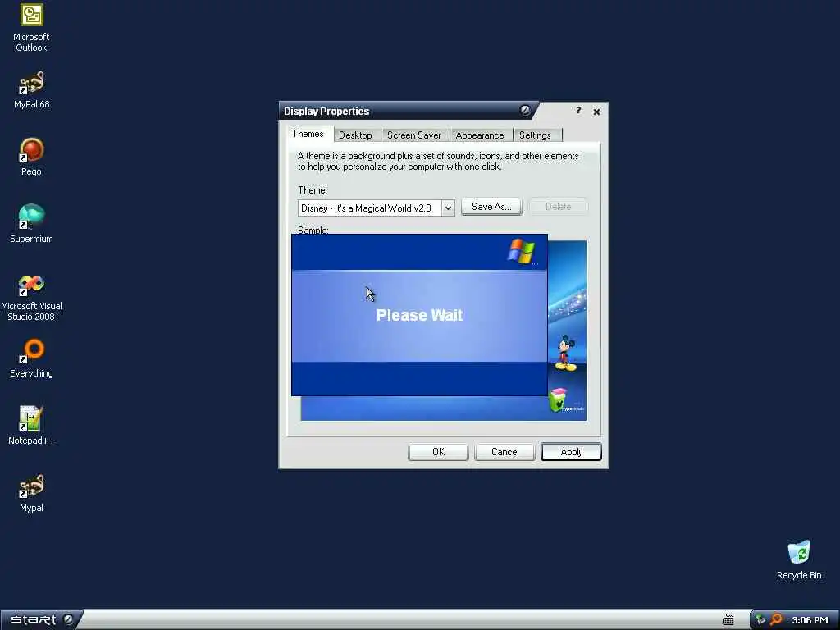Switch to the Screen Saver tab
This screenshot has height=630, width=840.
coord(413,135)
